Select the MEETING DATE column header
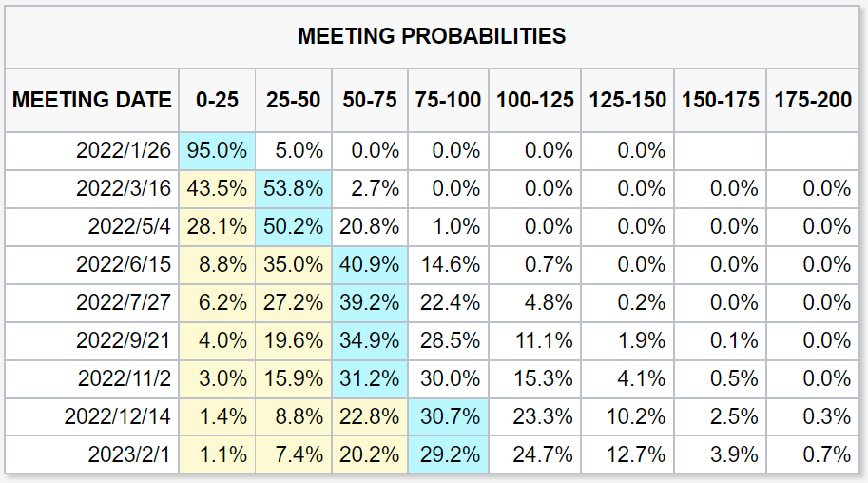The width and height of the screenshot is (868, 483). coord(92,100)
